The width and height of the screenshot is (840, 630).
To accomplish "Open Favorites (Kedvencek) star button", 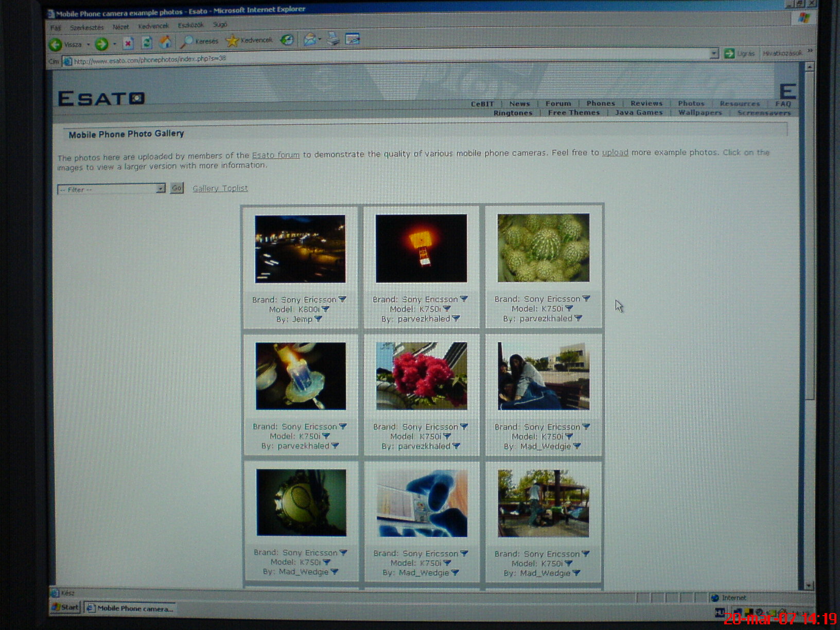I will coord(250,40).
